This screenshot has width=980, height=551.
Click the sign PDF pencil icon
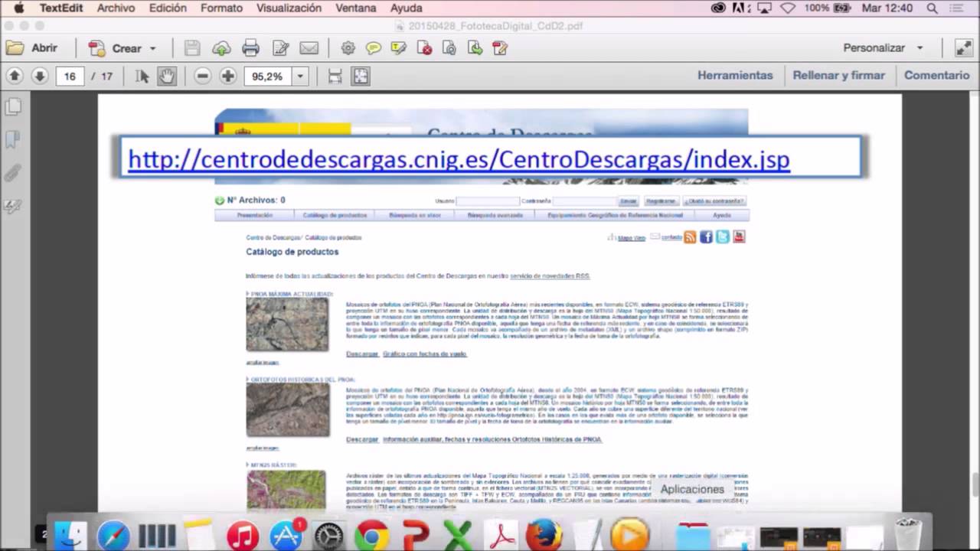500,48
